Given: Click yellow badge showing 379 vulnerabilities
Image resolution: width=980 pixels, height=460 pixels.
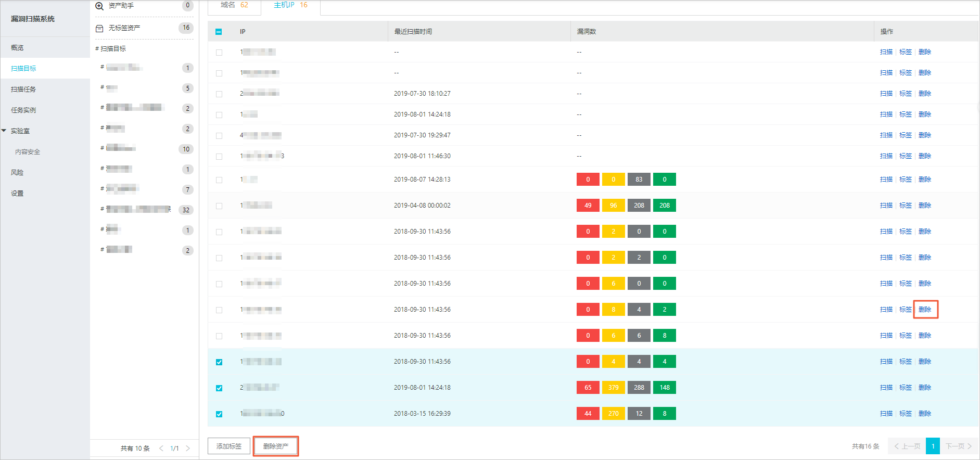Looking at the screenshot, I should point(614,388).
